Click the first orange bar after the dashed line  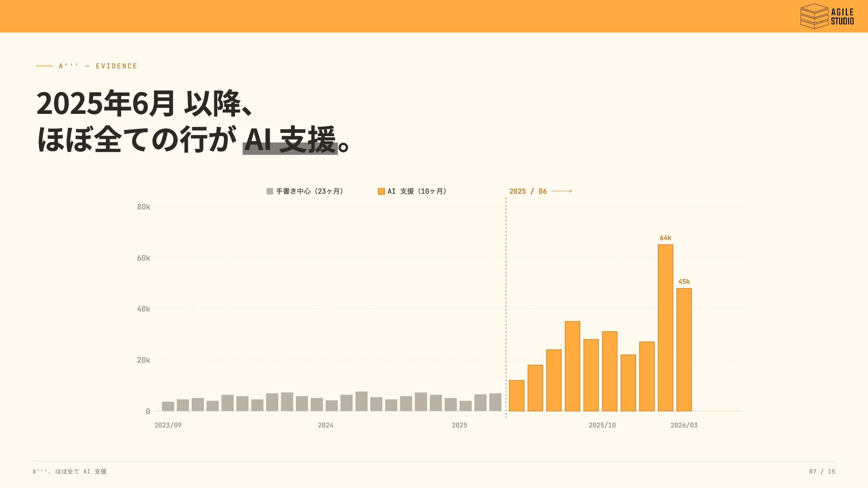(516, 395)
